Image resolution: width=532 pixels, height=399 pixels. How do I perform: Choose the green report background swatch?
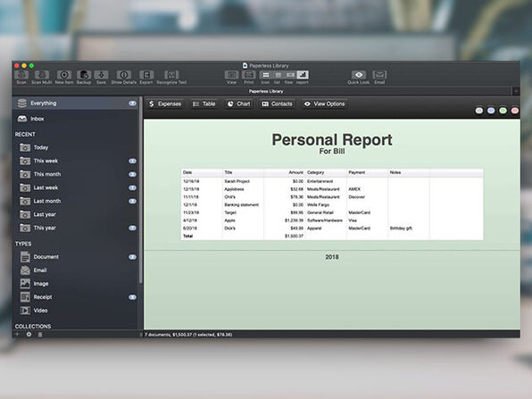(x=503, y=111)
